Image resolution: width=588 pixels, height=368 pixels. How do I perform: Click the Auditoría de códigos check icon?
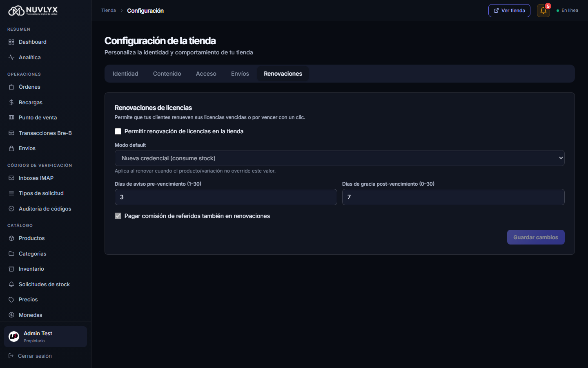[x=11, y=209]
